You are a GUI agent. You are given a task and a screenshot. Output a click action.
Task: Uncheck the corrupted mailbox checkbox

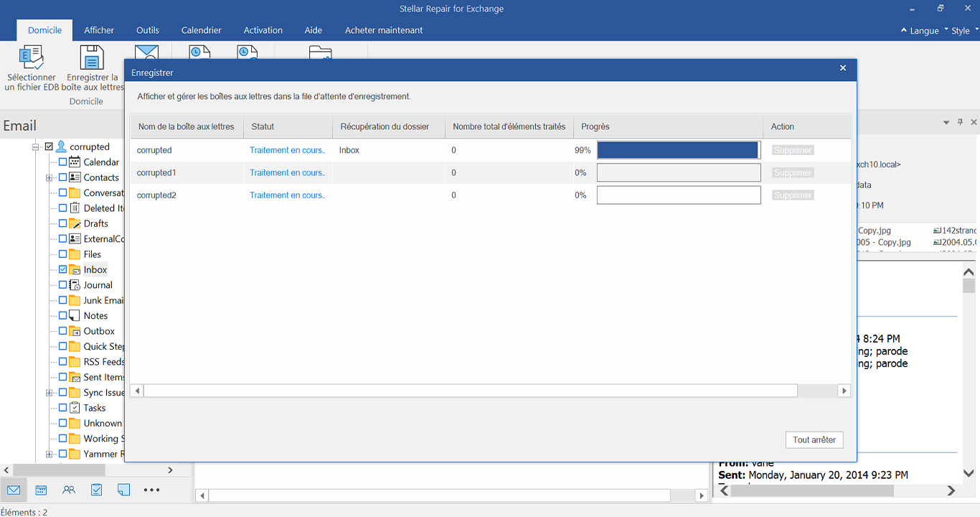tap(49, 146)
